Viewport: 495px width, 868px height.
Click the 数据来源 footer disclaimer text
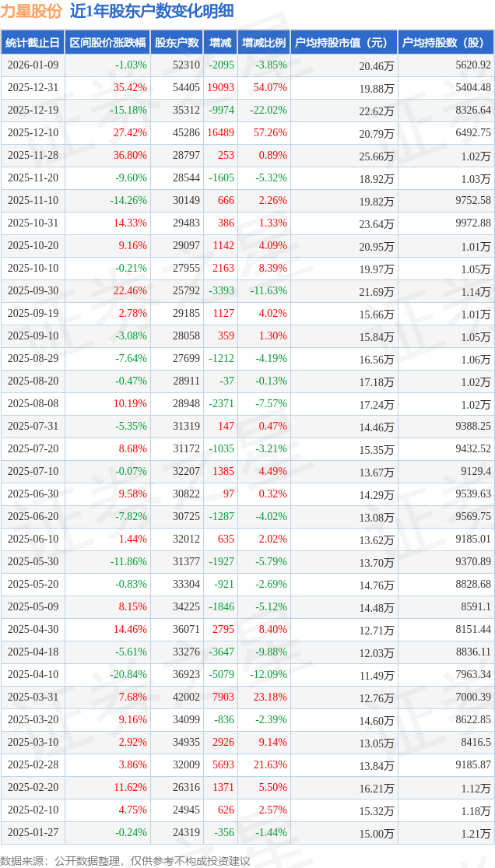pyautogui.click(x=126, y=860)
